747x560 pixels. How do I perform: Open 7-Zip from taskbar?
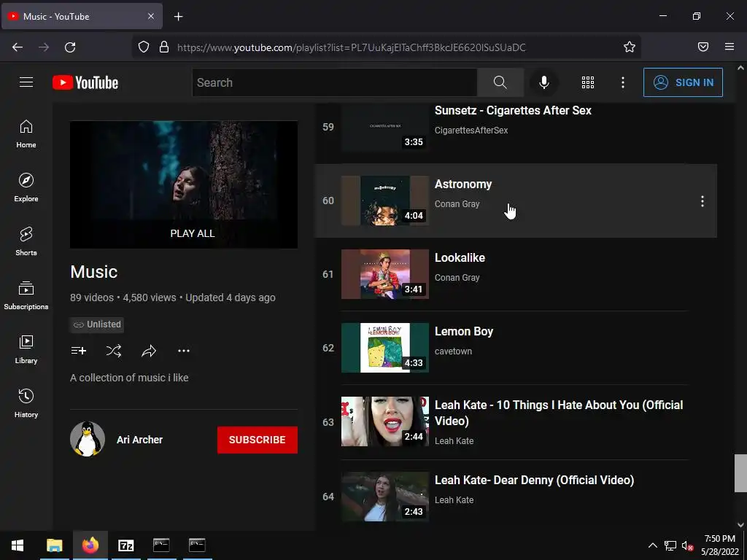click(x=125, y=545)
